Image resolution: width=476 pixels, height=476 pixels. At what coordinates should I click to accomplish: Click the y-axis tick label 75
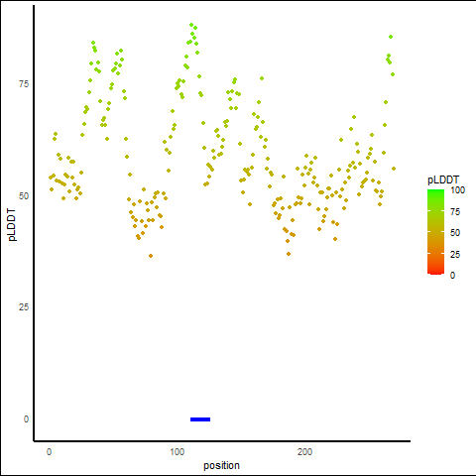tap(24, 84)
